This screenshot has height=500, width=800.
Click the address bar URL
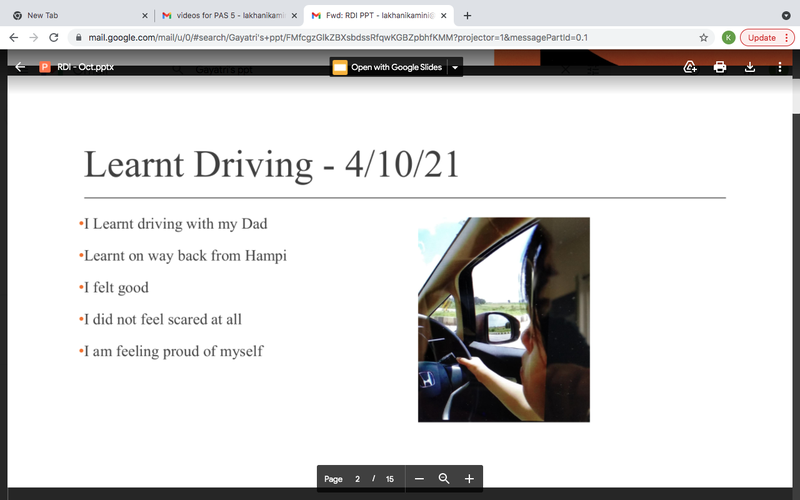click(338, 37)
